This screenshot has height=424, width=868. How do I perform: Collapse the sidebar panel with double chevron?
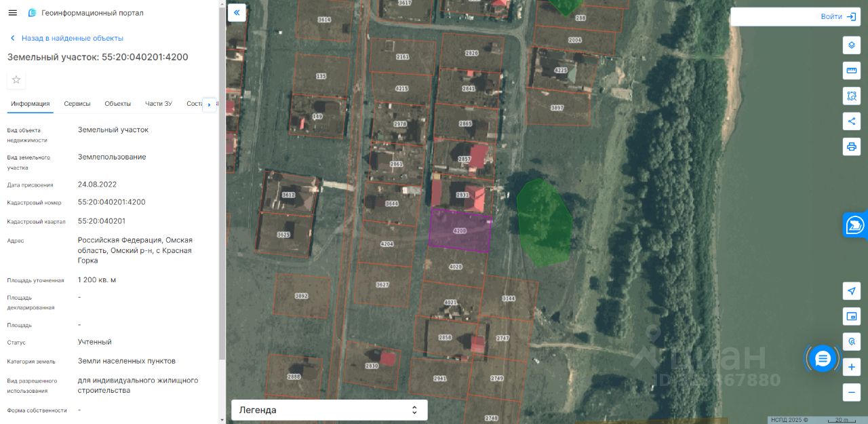(237, 12)
